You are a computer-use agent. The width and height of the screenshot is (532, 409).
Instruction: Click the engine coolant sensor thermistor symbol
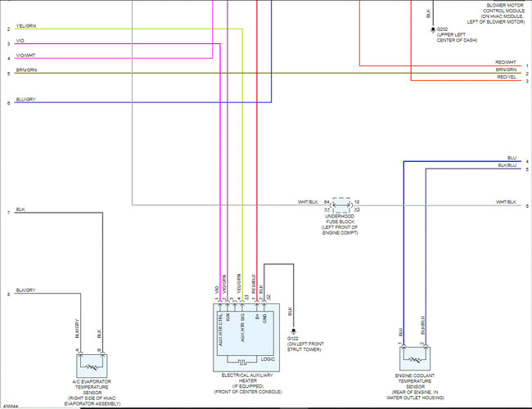(x=415, y=359)
